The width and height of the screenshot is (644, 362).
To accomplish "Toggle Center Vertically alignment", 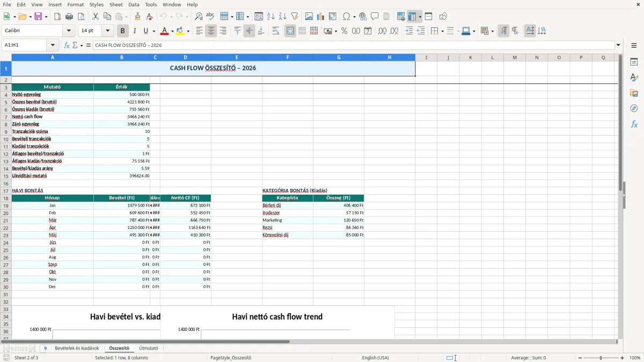I will pos(249,31).
